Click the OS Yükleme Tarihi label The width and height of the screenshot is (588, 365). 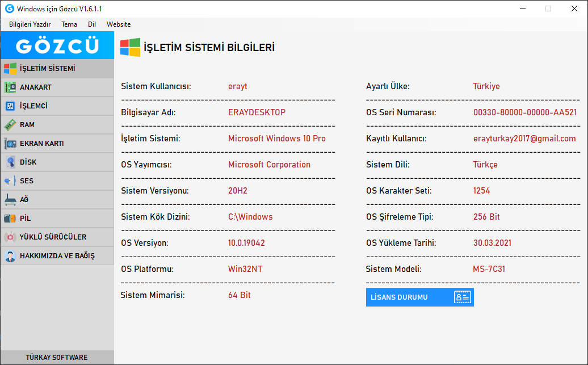(401, 243)
